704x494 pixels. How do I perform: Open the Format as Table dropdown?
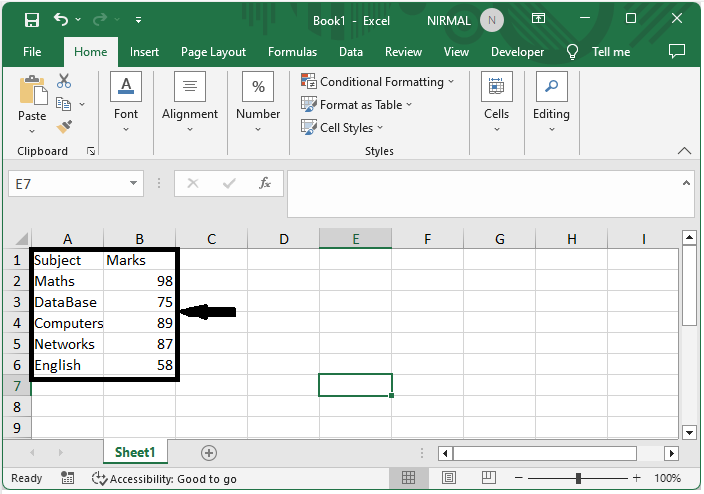(x=357, y=105)
